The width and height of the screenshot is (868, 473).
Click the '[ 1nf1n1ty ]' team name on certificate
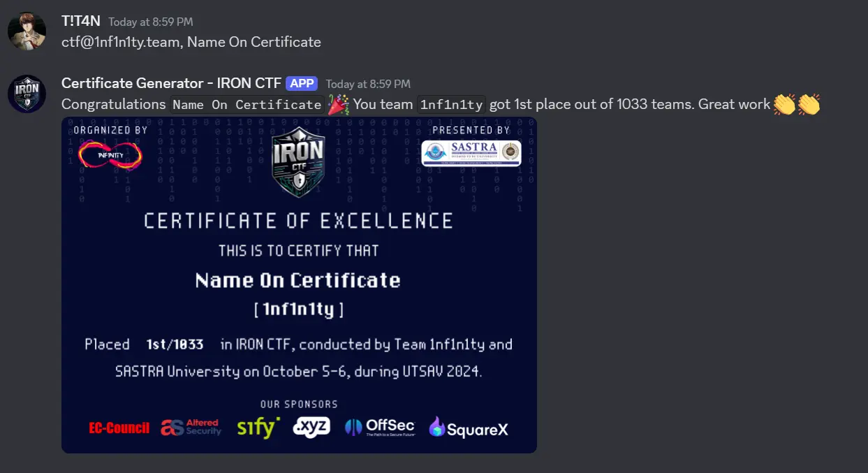[299, 310]
